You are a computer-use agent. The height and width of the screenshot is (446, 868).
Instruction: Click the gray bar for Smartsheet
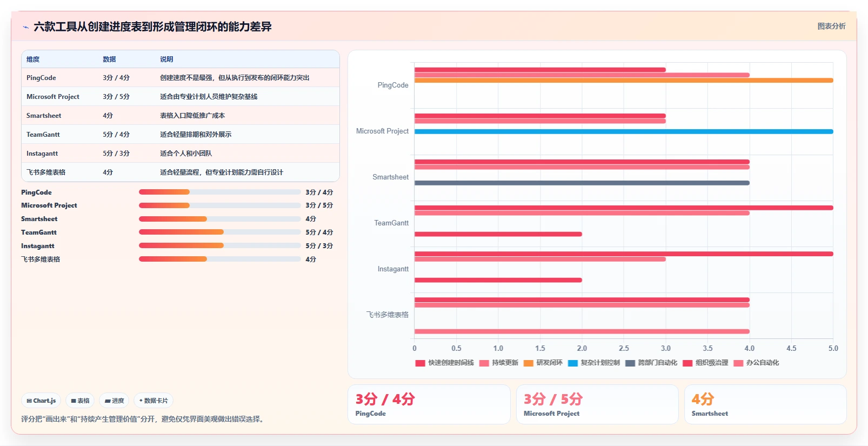pyautogui.click(x=582, y=183)
